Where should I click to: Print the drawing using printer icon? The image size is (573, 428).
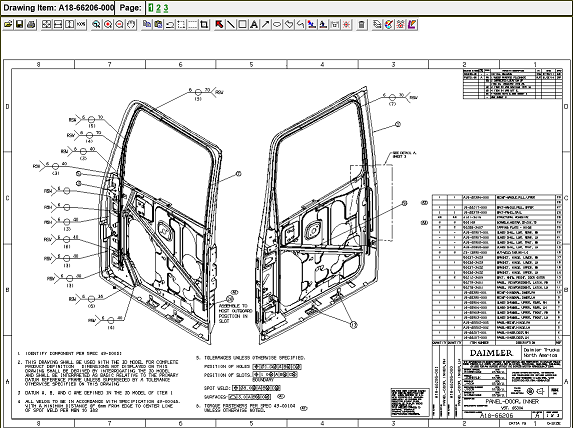pyautogui.click(x=31, y=24)
